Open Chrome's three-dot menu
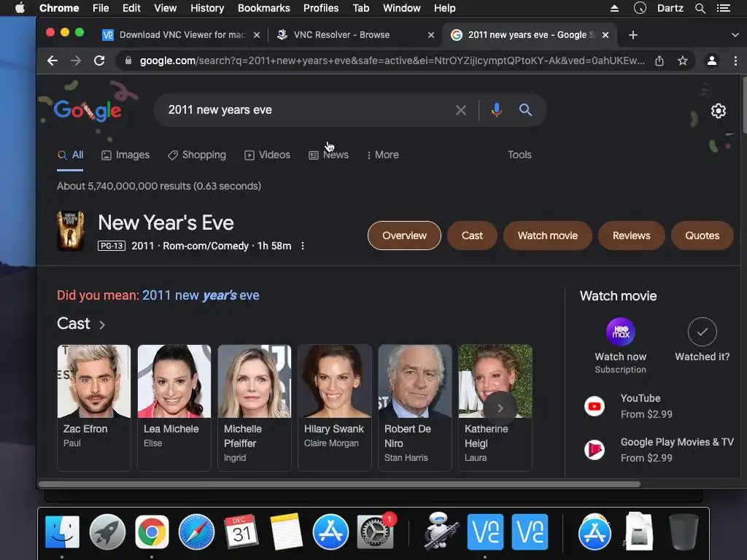Screen dimensions: 747x560 (x=735, y=61)
